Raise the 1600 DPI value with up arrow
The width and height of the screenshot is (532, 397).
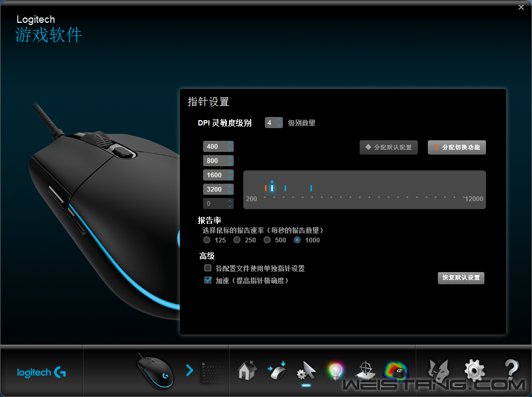pyautogui.click(x=230, y=173)
